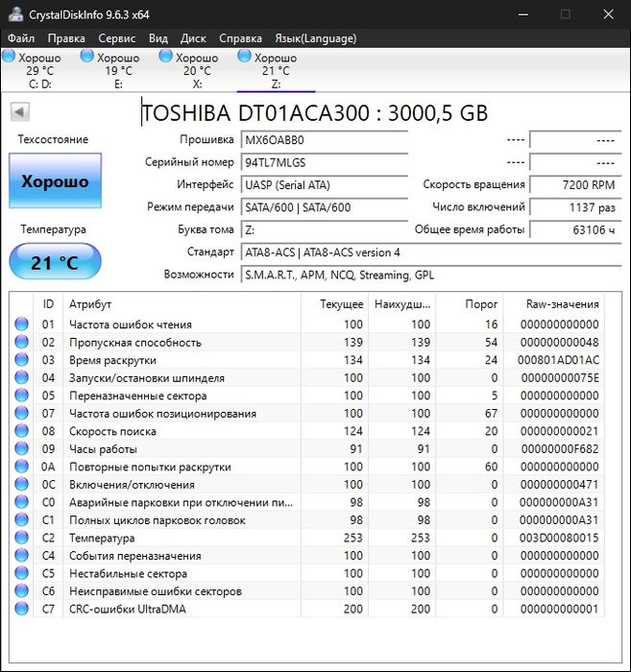Click the status orb for drive E:

pos(87,56)
